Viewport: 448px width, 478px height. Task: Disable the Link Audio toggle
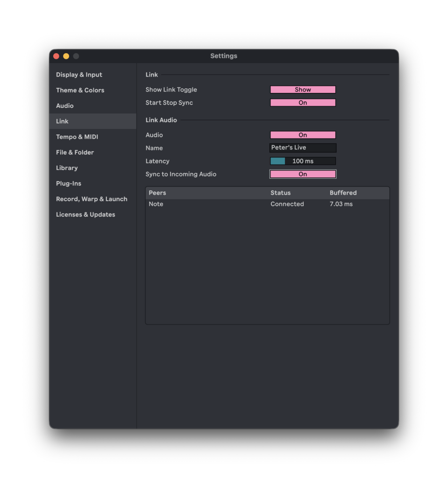[x=303, y=135]
